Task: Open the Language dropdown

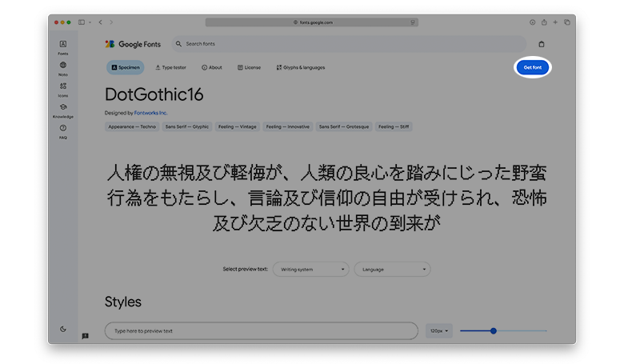Action: point(392,270)
